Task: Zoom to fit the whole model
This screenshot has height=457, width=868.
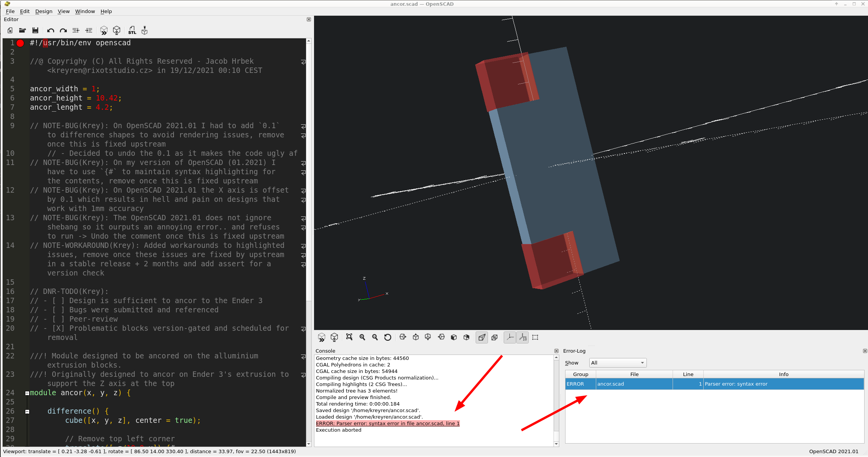Action: (349, 337)
